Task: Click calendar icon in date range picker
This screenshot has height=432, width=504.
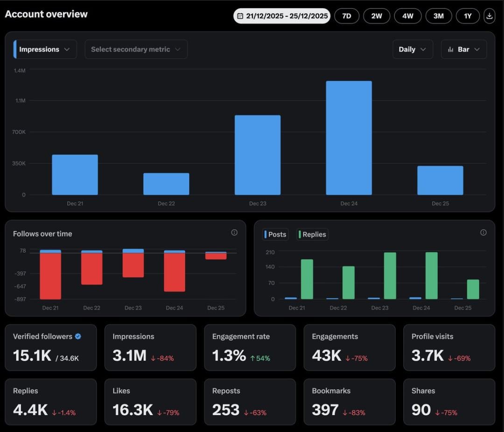Action: [240, 16]
